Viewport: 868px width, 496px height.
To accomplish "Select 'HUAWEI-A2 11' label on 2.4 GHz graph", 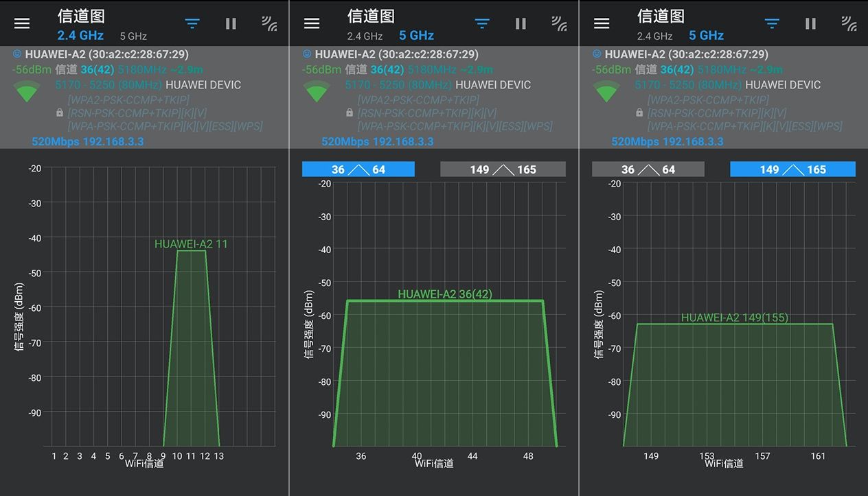I will pos(191,244).
